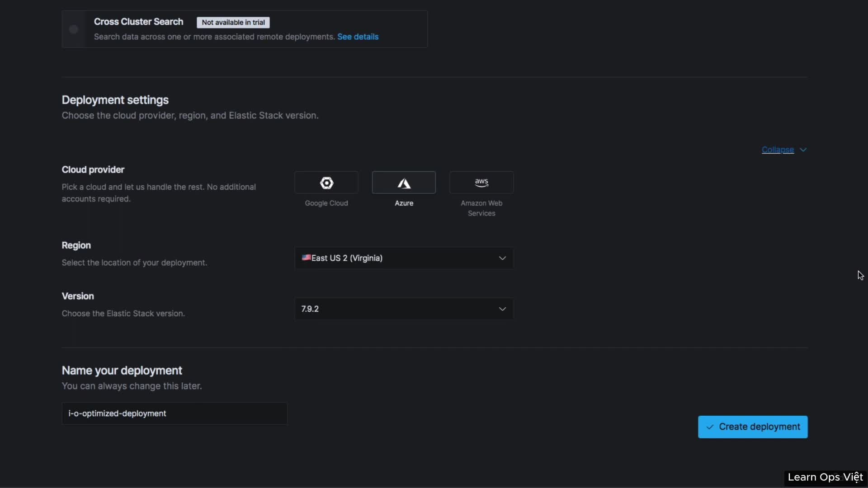868x488 pixels.
Task: Select Azure cloud provider icon
Action: pyautogui.click(x=404, y=183)
